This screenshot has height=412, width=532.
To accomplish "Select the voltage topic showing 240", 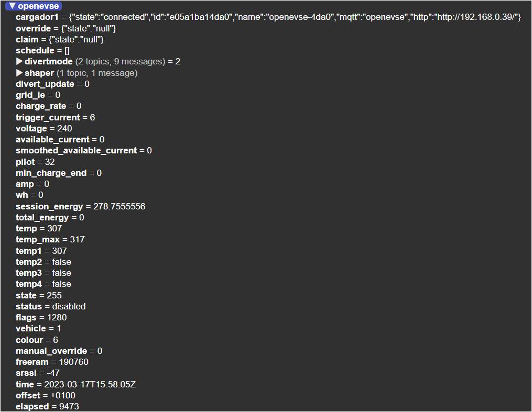I will pos(31,128).
